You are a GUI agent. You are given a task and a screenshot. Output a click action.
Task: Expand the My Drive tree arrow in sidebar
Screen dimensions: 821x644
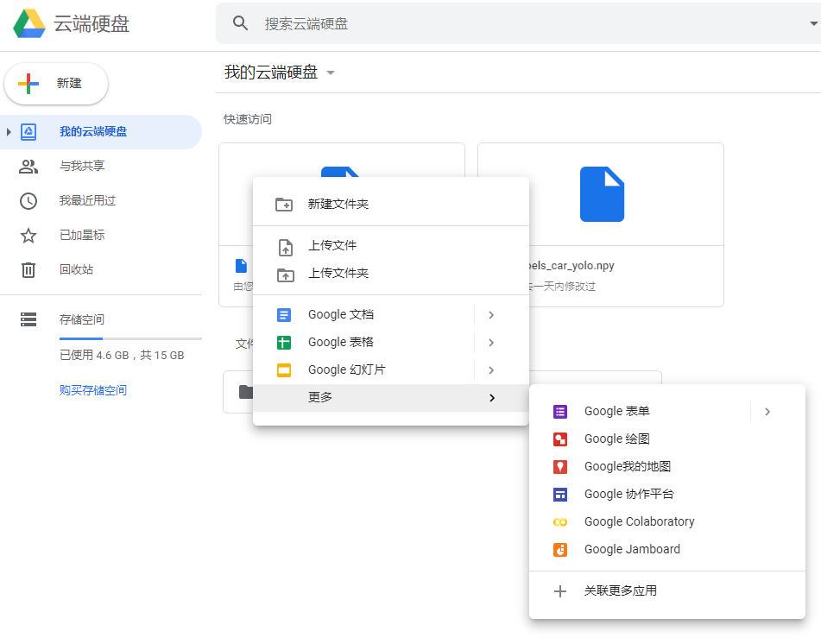point(9,131)
